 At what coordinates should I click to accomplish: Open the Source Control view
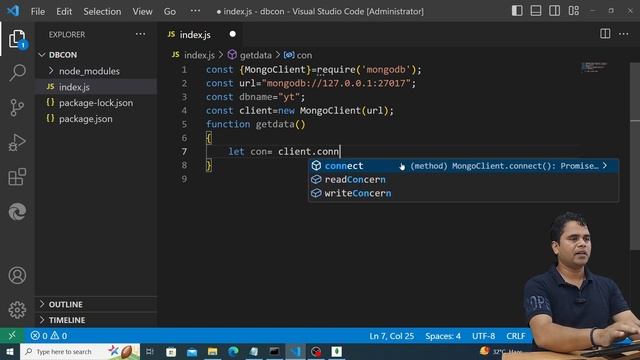[17, 108]
